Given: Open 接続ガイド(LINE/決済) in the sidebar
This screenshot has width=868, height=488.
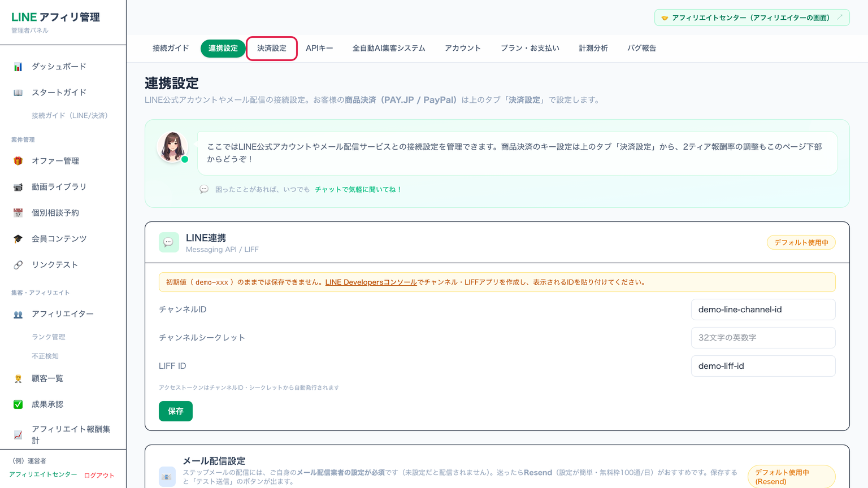Looking at the screenshot, I should (70, 116).
